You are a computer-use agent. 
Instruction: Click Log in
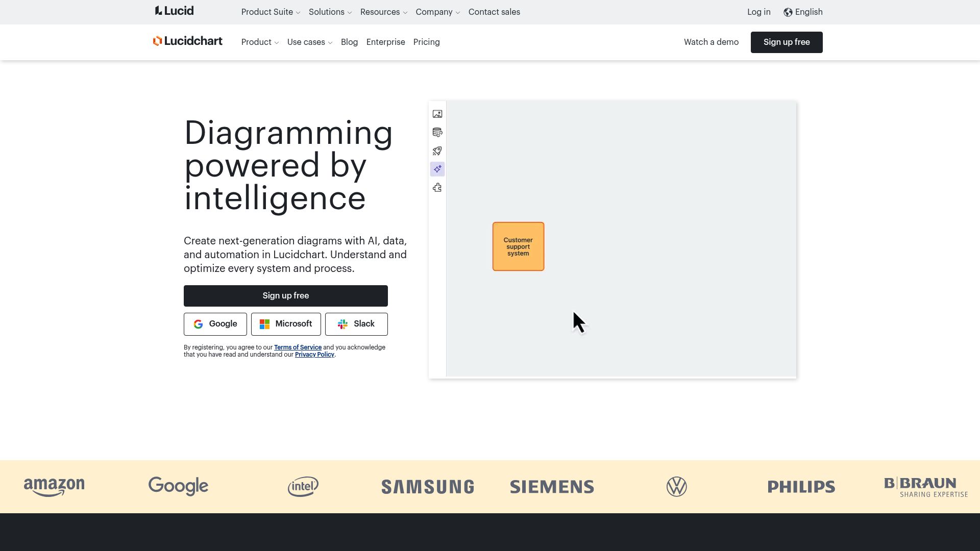[759, 12]
